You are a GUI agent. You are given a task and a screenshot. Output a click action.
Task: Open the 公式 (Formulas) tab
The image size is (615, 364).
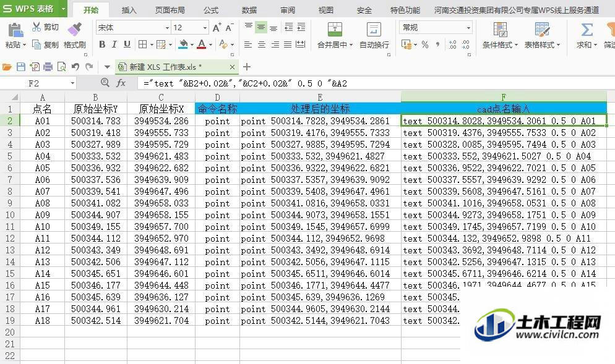click(x=211, y=10)
